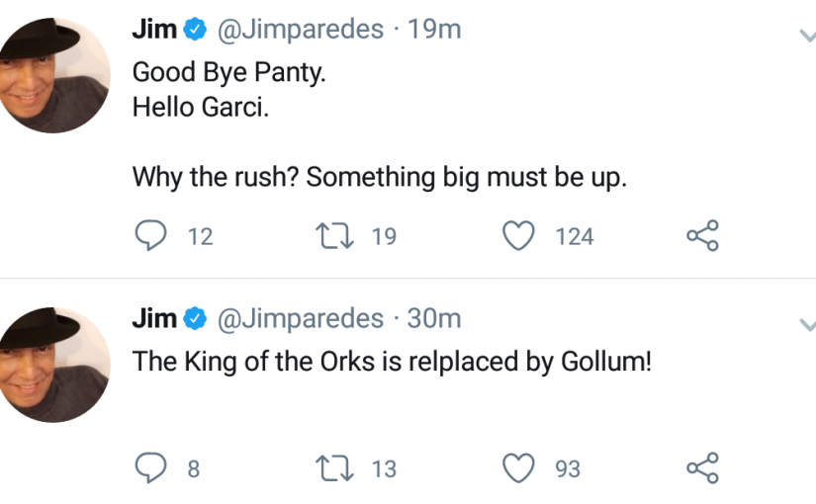The image size is (816, 504).
Task: Open the dropdown chevron on the 19m tweet
Action: click(x=808, y=36)
